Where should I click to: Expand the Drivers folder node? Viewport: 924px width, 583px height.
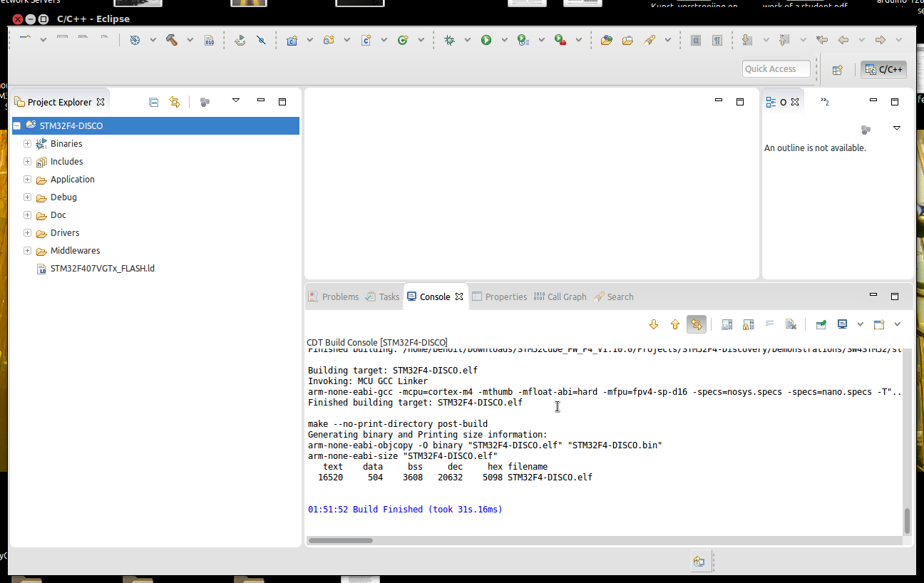coord(27,232)
